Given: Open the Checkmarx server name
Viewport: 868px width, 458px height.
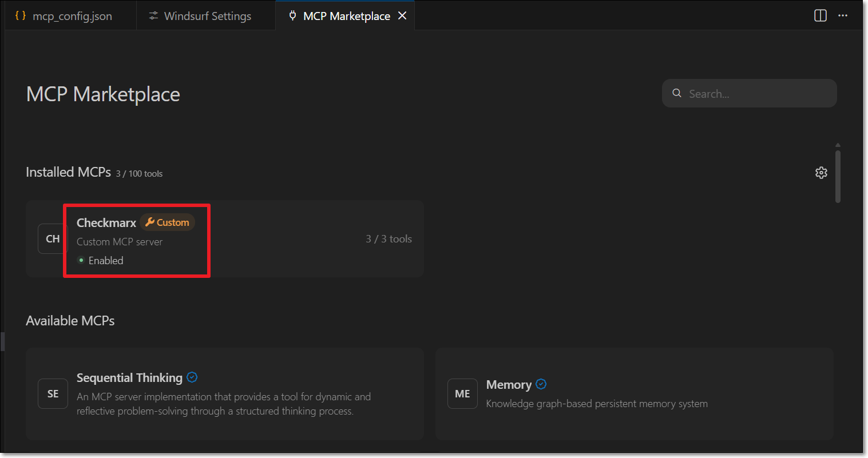Looking at the screenshot, I should [x=106, y=222].
